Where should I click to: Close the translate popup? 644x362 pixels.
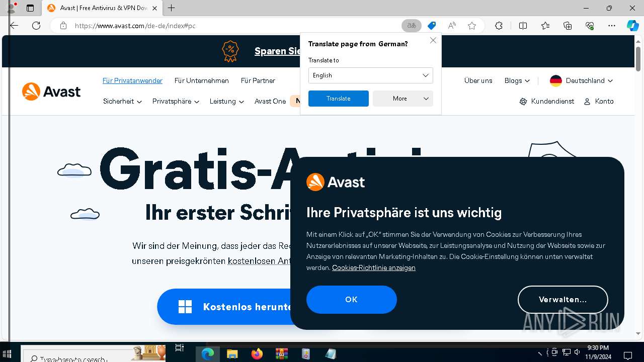click(433, 40)
